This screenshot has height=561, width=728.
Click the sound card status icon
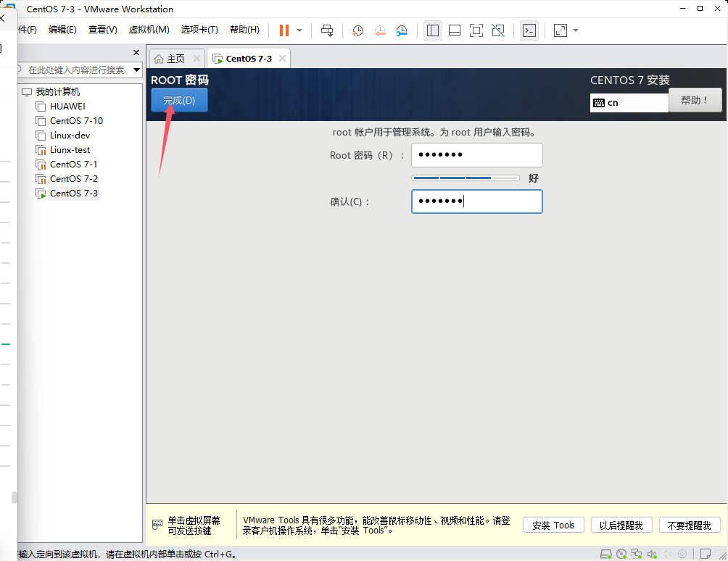pyautogui.click(x=652, y=554)
